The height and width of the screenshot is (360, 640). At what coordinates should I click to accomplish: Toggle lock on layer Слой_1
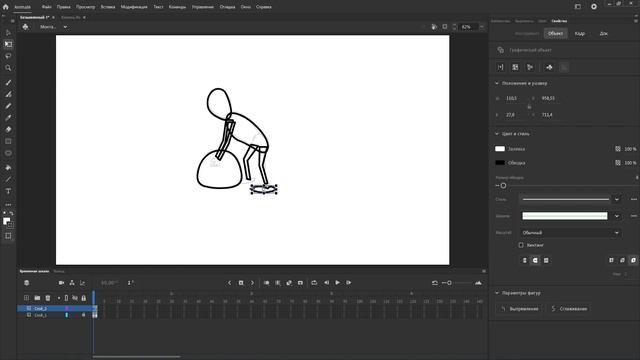[84, 315]
